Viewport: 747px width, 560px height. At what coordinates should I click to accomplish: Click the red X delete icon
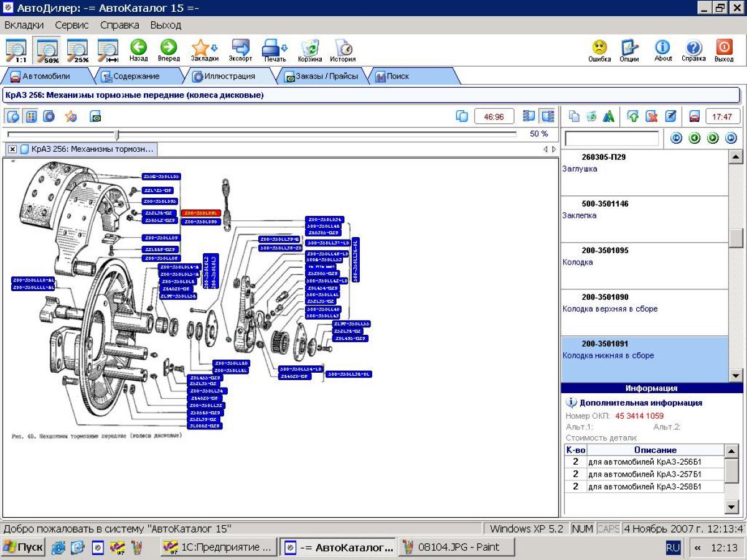[651, 116]
